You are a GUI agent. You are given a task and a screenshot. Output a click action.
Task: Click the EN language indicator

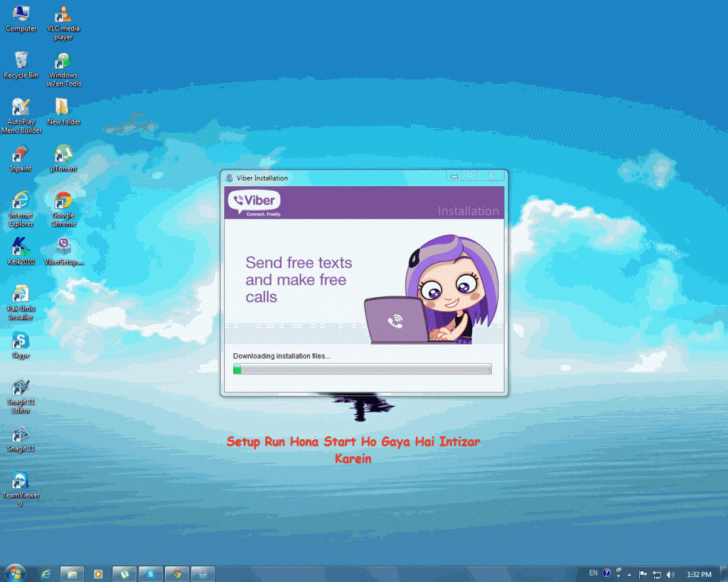593,573
